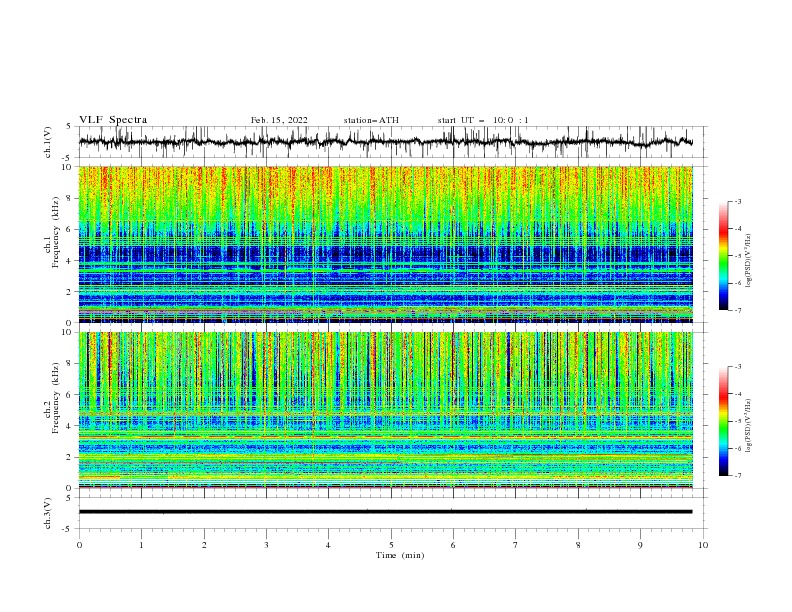Select the "ch.2 Frequency (kHz)" axis label
This screenshot has height=612, width=792.
[53, 398]
